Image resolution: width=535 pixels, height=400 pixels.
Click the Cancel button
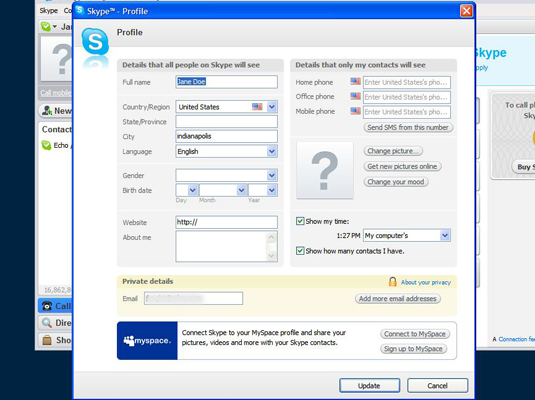pyautogui.click(x=437, y=386)
